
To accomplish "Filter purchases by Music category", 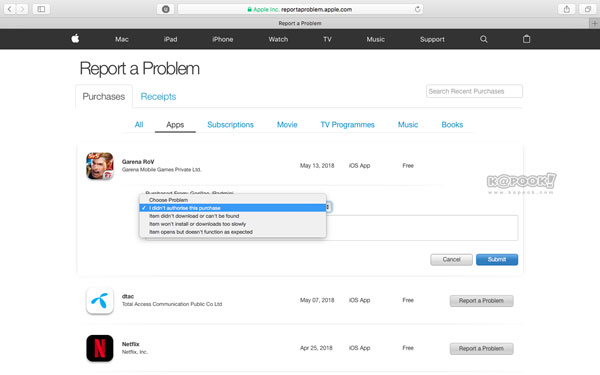I will point(408,124).
